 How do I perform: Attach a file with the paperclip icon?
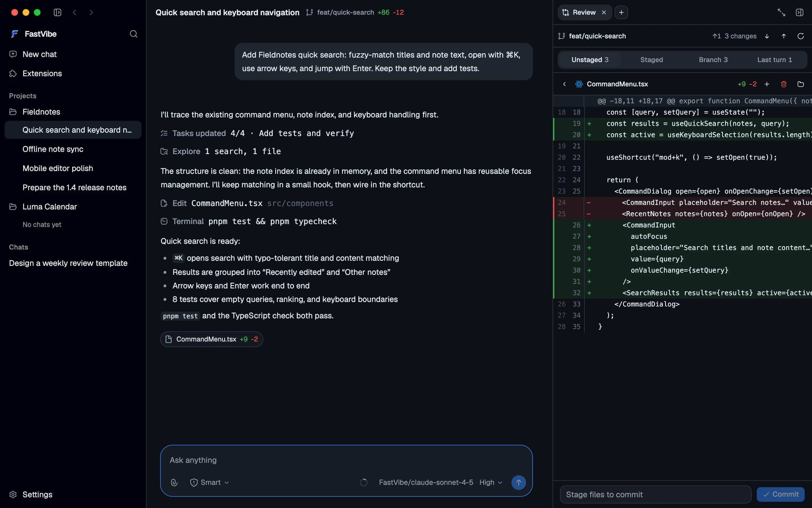click(174, 483)
